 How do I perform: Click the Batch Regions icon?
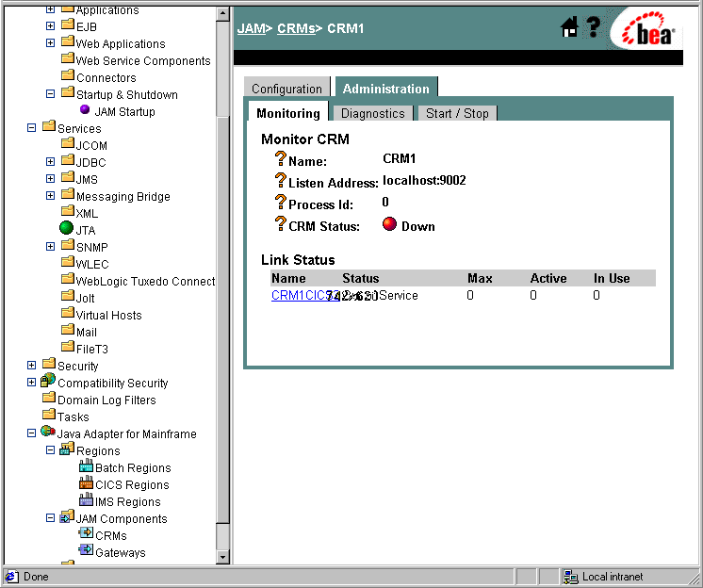point(86,467)
